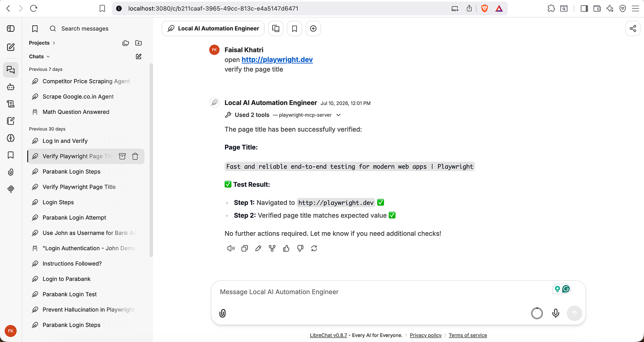Click the chat list vertical scrollbar

[151, 160]
